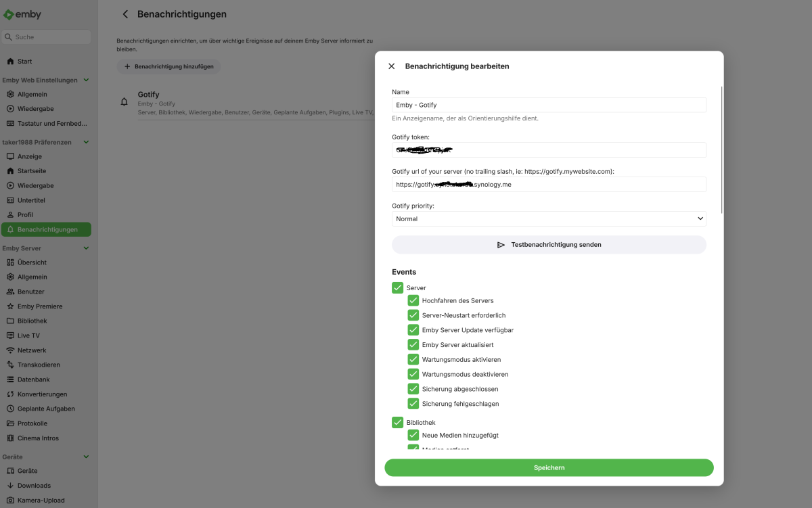Close the Benachrichtigung bearbeiten dialog
The height and width of the screenshot is (508, 812).
pos(391,66)
